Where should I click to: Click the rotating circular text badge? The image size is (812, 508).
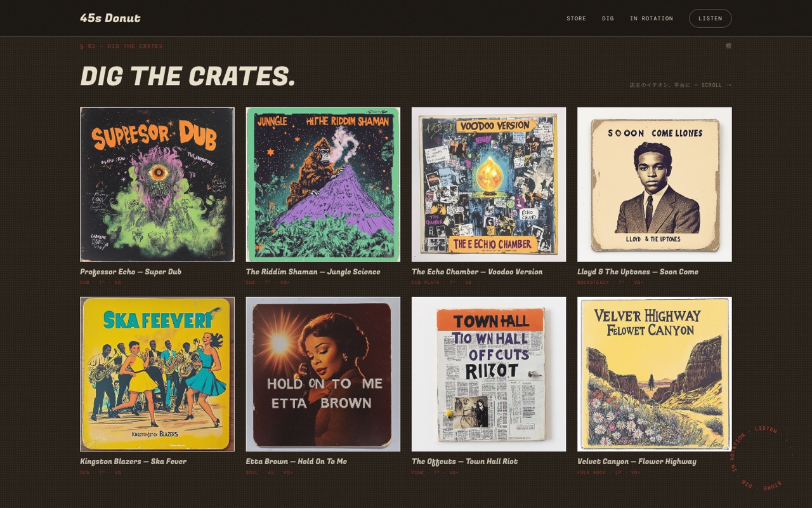tap(761, 457)
